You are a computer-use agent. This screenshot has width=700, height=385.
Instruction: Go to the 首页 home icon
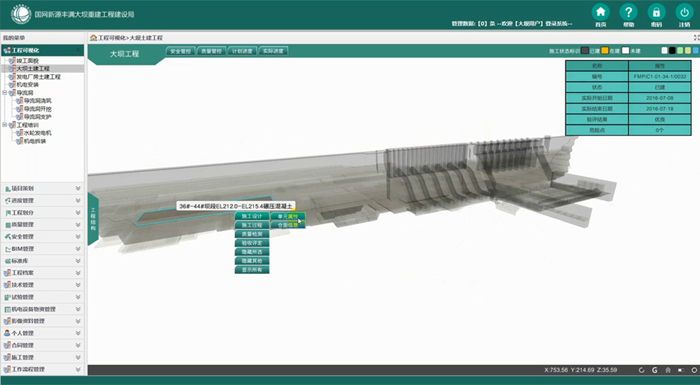tap(600, 12)
